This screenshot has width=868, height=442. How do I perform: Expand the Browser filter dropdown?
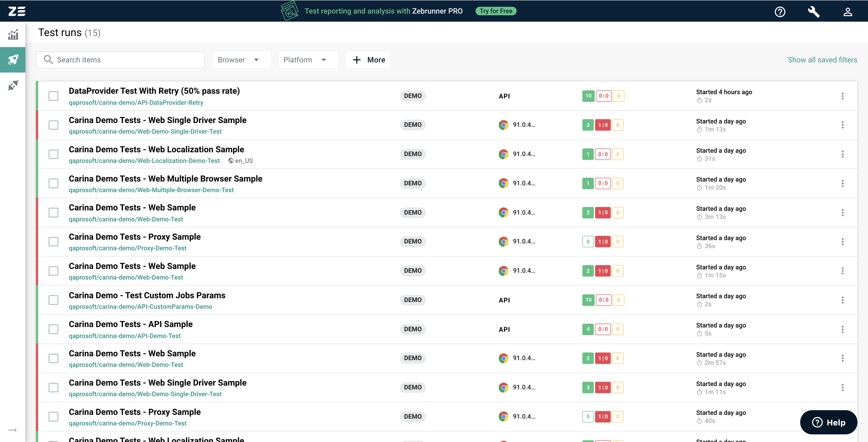[x=241, y=60]
